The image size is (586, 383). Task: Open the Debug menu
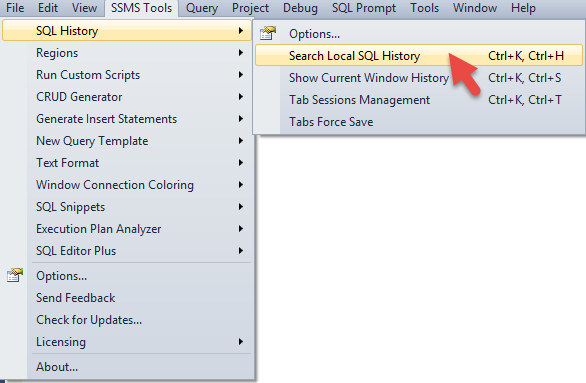(x=300, y=8)
